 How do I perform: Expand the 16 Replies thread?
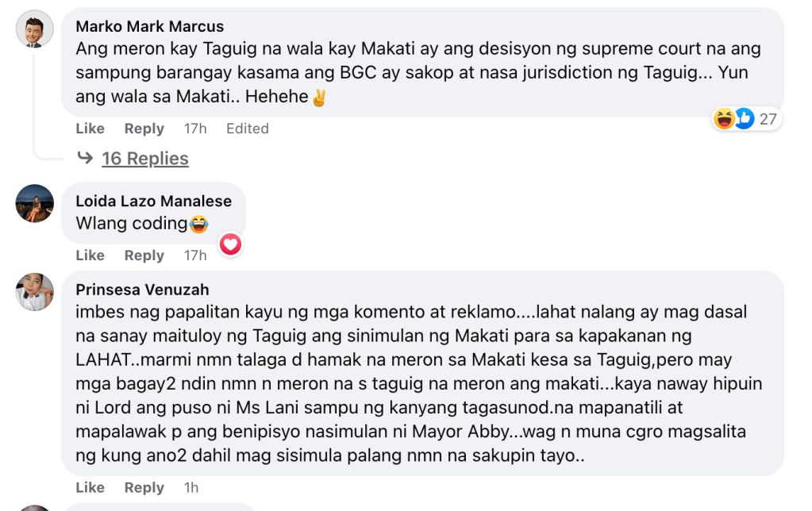tap(145, 159)
